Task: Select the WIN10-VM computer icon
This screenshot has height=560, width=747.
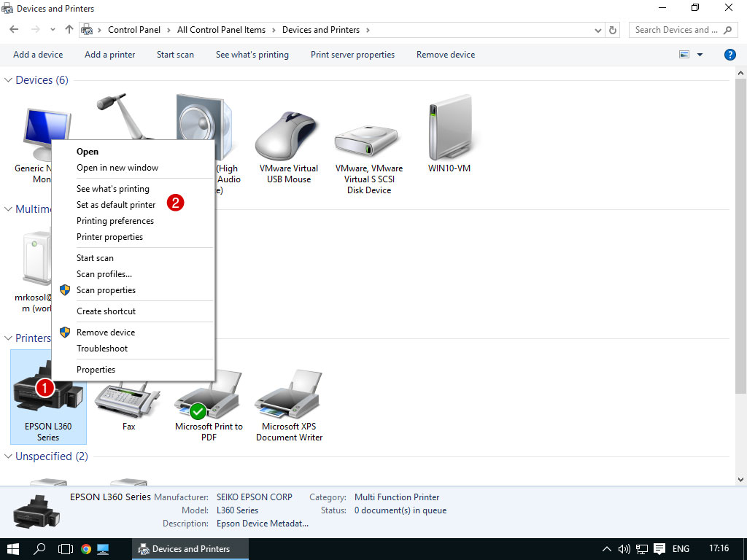Action: pyautogui.click(x=449, y=131)
